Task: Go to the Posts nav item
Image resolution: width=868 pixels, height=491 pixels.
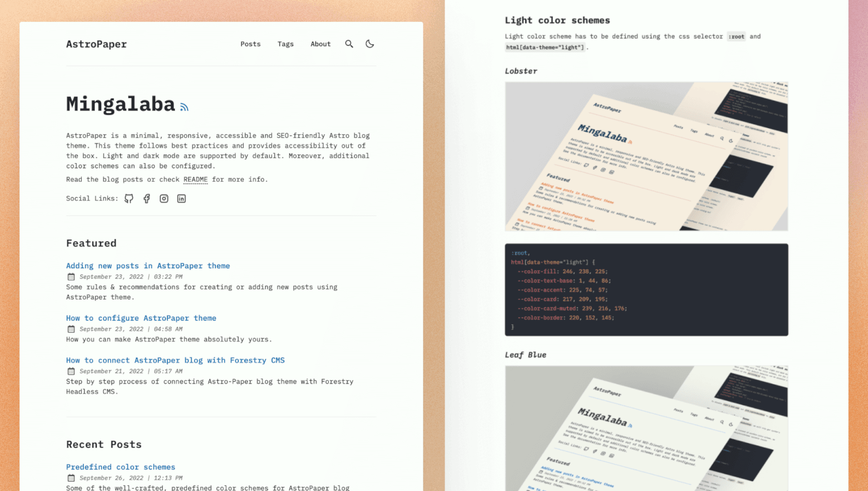Action: click(250, 44)
